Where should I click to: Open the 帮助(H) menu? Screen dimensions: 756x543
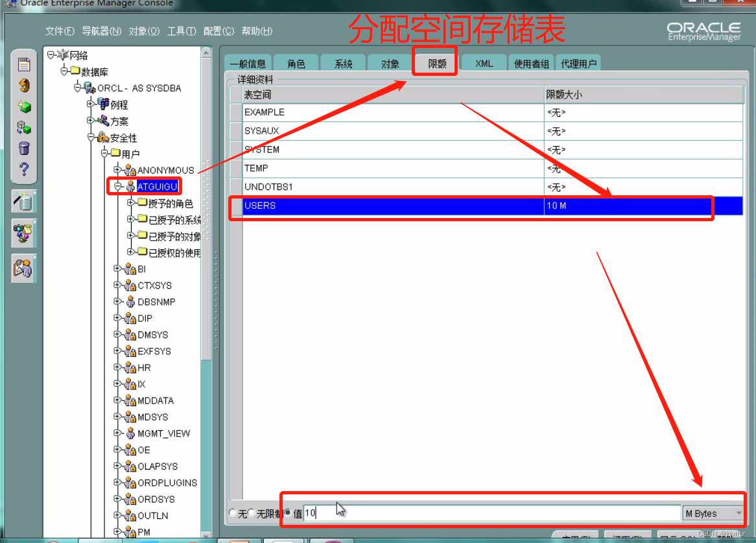coord(257,31)
